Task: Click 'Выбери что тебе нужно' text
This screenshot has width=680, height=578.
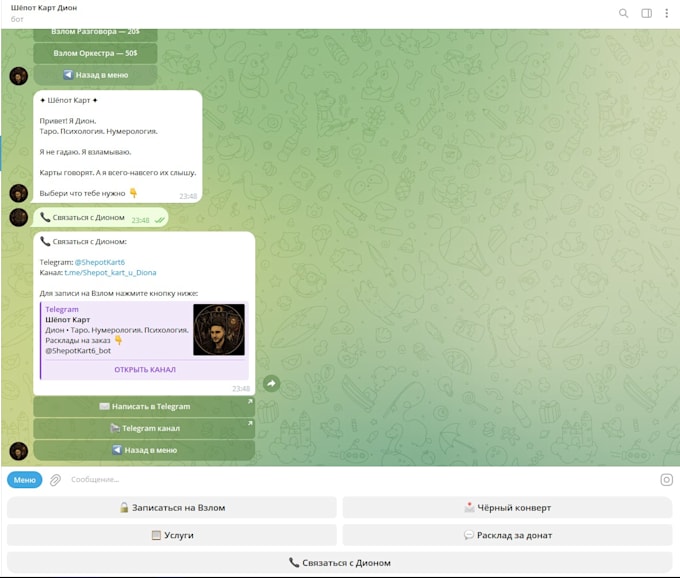Action: coord(82,193)
